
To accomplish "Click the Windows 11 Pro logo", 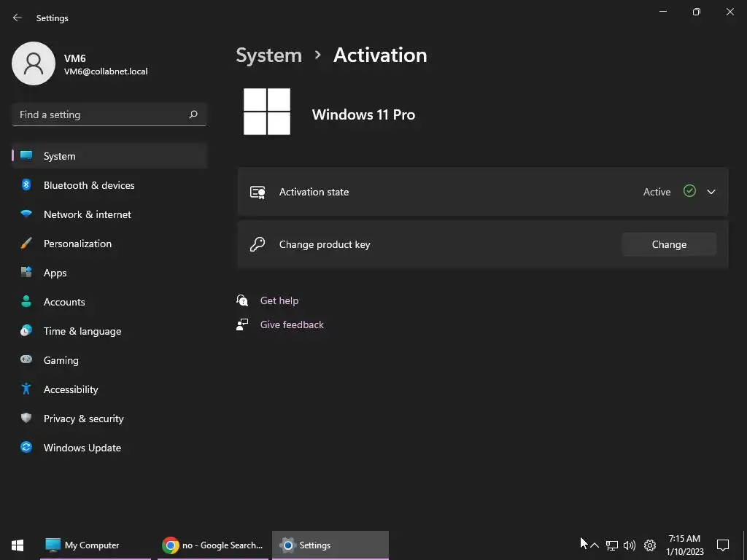I will pyautogui.click(x=267, y=112).
